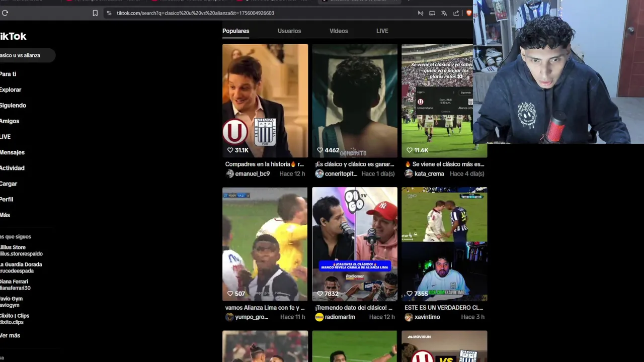644x362 pixels.
Task: Open the Brave shields lion icon
Action: pyautogui.click(x=469, y=13)
